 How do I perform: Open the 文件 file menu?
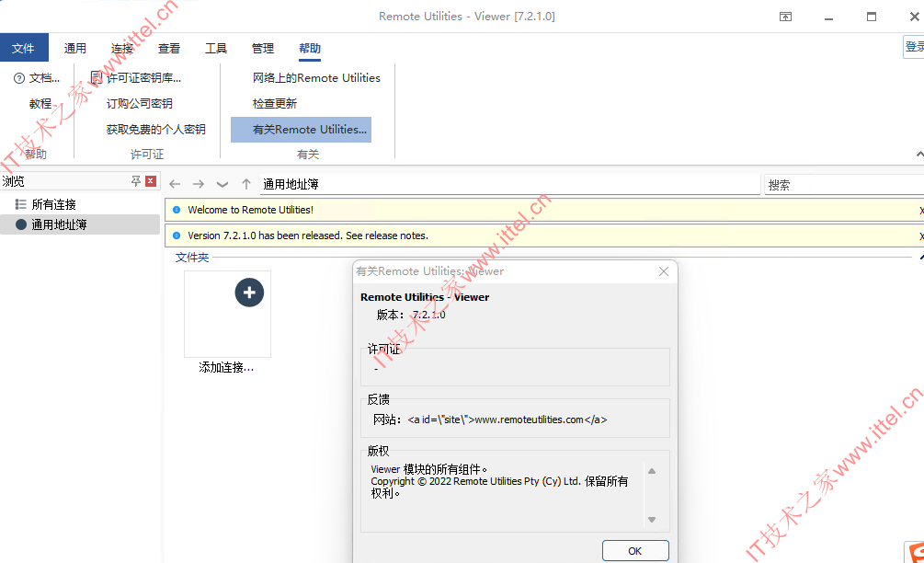coord(24,48)
